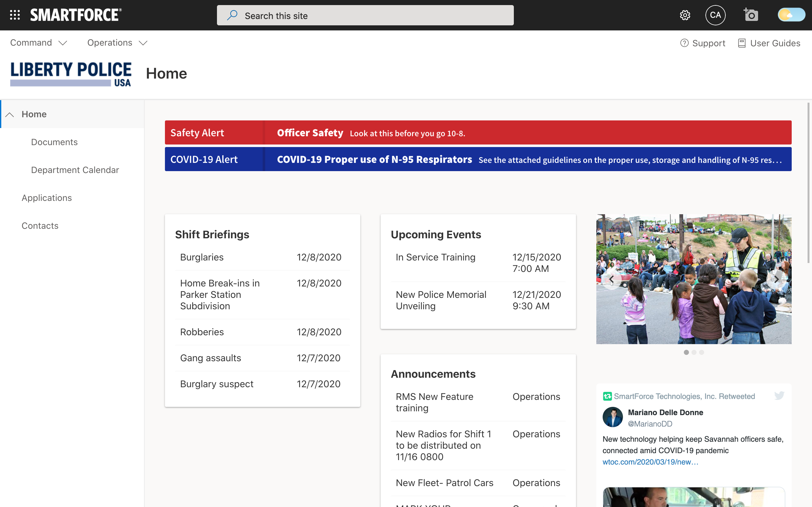Open Department Calendar in sidebar
Image resolution: width=812 pixels, height=507 pixels.
click(75, 170)
